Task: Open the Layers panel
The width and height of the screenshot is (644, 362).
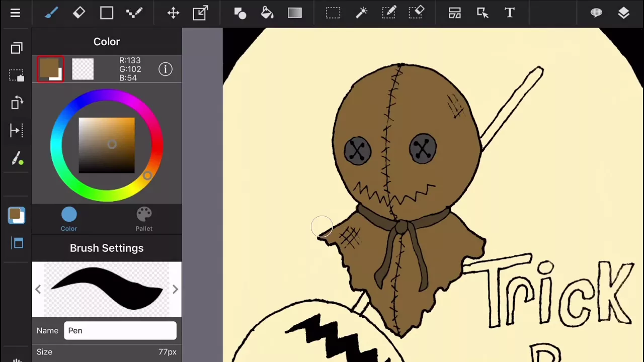Action: point(624,13)
